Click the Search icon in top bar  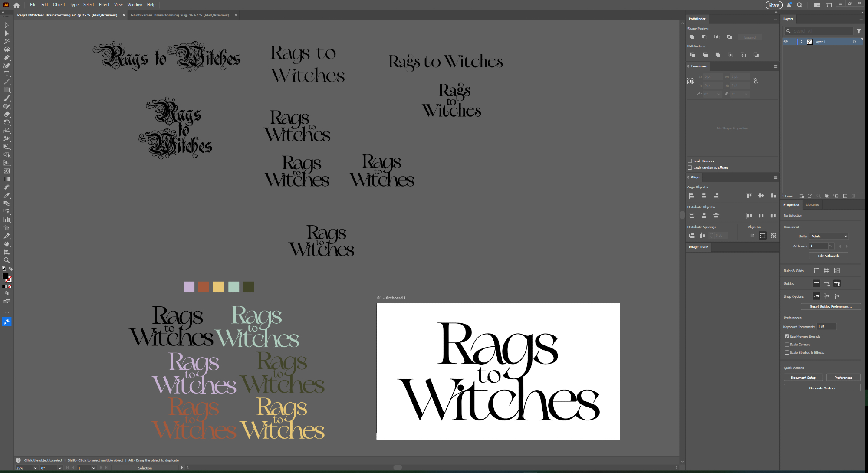[799, 5]
